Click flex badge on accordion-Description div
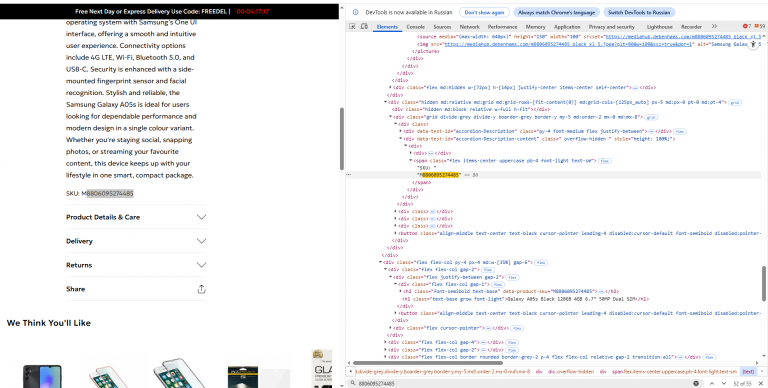This screenshot has width=768, height=388. pyautogui.click(x=679, y=132)
